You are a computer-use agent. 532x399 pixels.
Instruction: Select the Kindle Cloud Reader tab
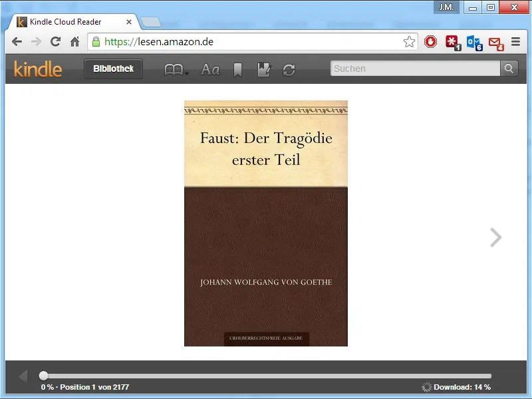click(66, 21)
